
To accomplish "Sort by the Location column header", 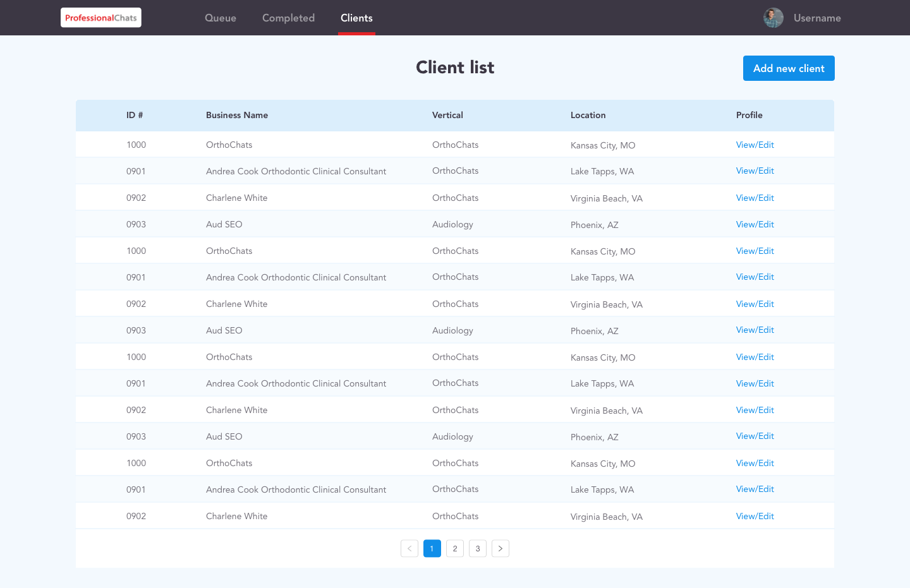I will [x=588, y=115].
